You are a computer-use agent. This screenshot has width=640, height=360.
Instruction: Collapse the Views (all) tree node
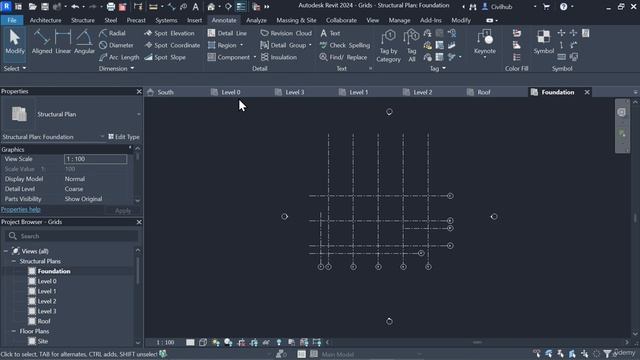(x=6, y=251)
